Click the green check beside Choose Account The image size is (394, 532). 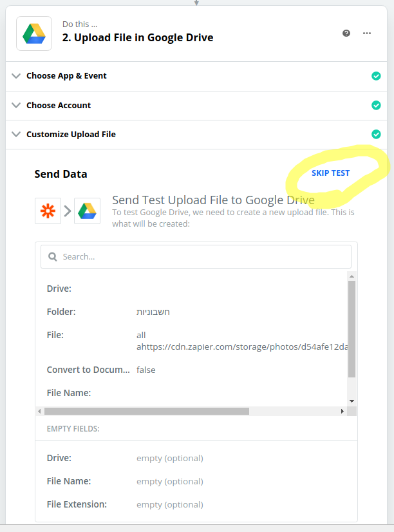[x=376, y=105]
